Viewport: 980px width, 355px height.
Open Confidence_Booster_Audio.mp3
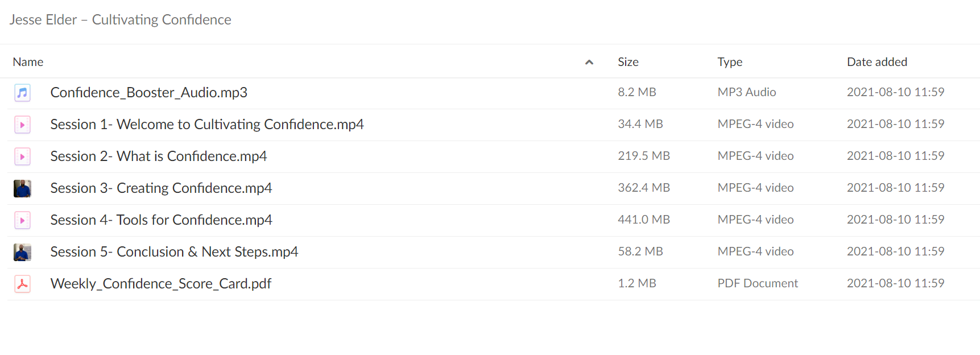point(149,92)
